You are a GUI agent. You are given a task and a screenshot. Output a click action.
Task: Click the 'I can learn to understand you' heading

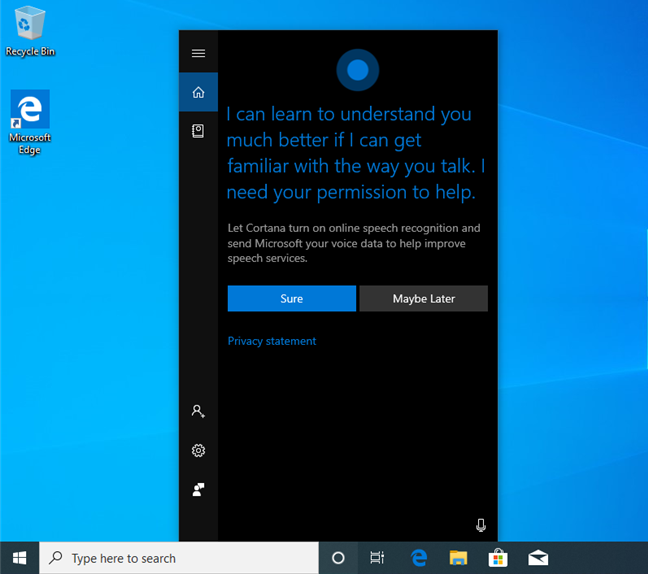[356, 153]
